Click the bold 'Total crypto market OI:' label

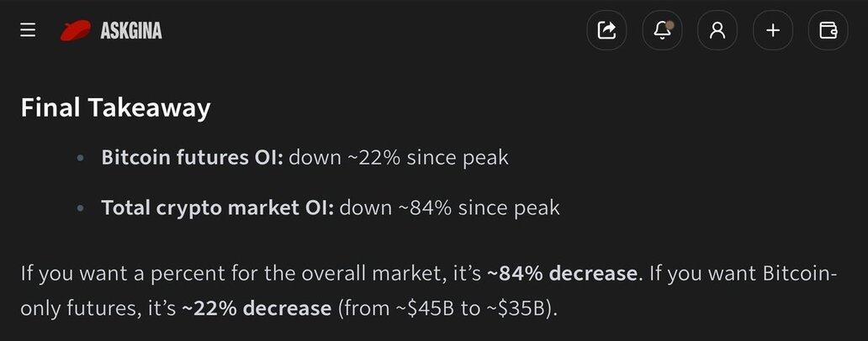tap(217, 207)
